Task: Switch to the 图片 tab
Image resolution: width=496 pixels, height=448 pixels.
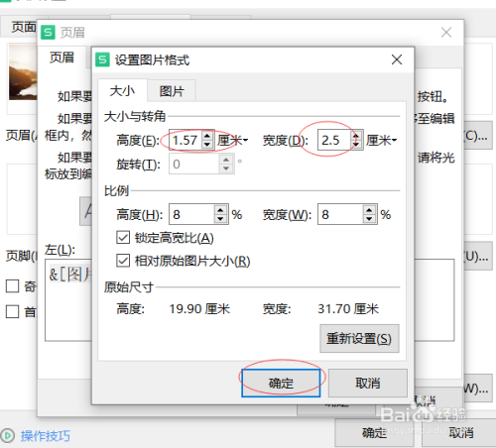Action: coord(172,90)
